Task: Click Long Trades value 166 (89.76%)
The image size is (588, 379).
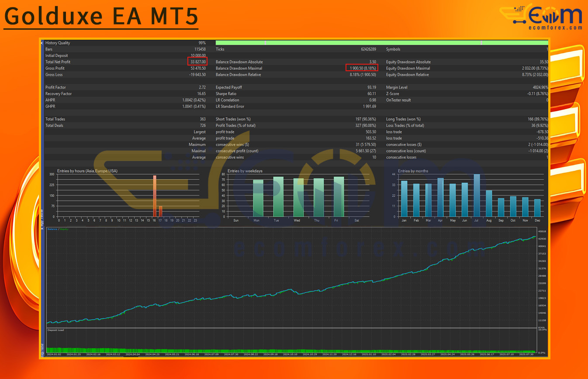Action: [x=538, y=119]
